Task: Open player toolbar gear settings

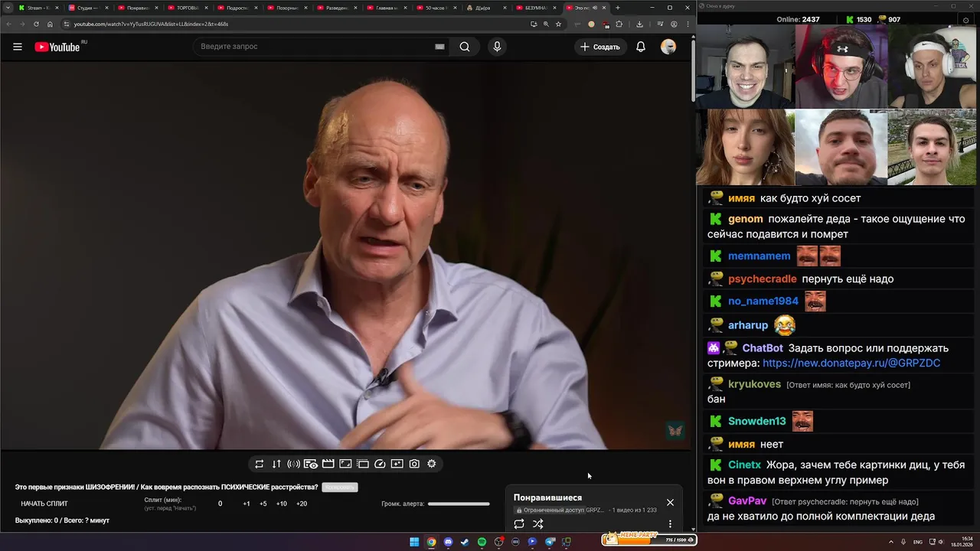Action: pyautogui.click(x=432, y=464)
